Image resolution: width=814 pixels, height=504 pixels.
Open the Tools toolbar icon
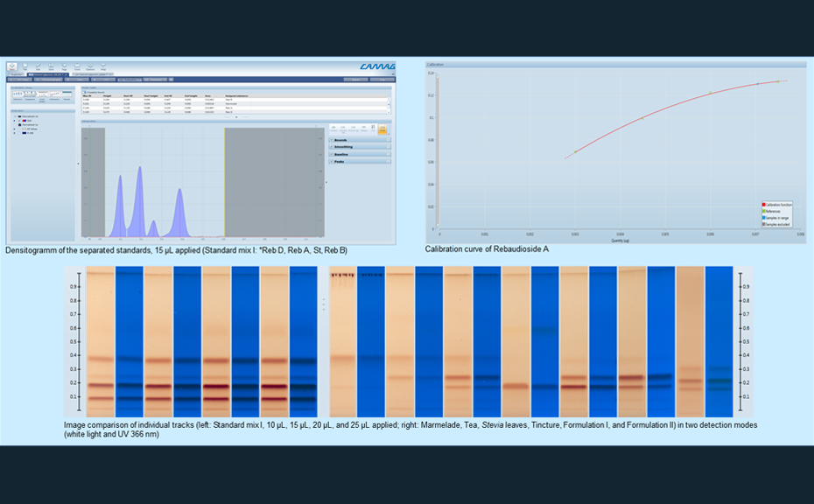click(77, 66)
